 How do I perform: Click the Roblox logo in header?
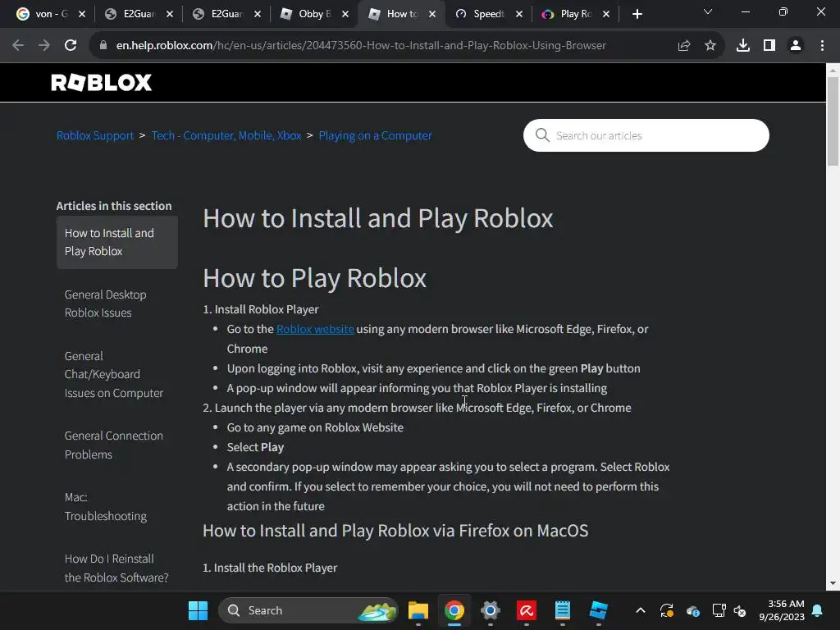coord(101,83)
